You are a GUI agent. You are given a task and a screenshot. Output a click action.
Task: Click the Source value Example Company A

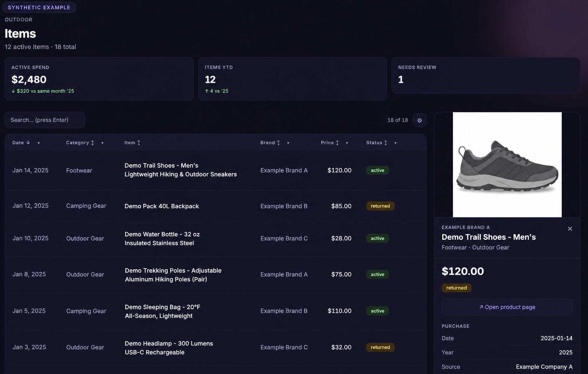[x=544, y=367]
